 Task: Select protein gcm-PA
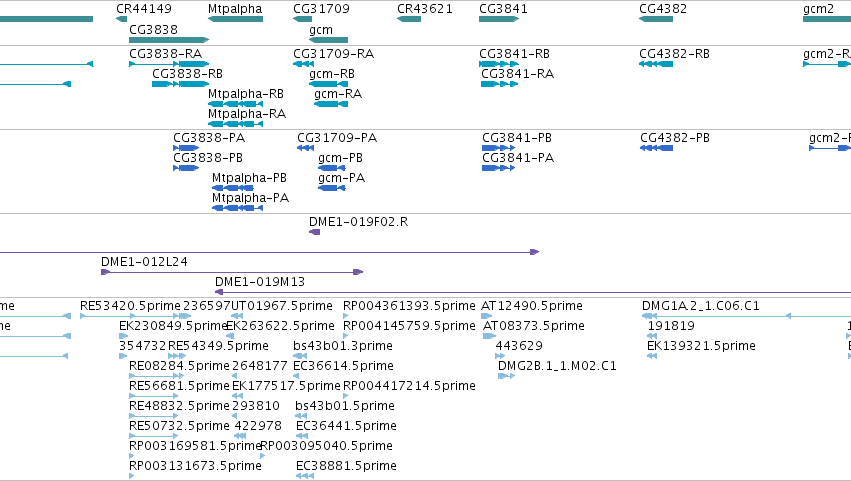tap(341, 178)
